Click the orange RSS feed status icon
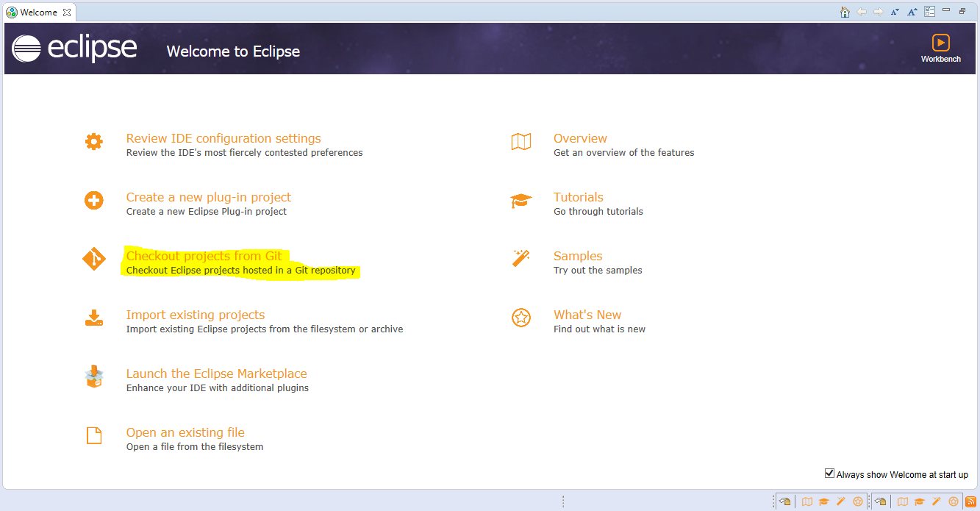The width and height of the screenshot is (980, 511). [970, 501]
